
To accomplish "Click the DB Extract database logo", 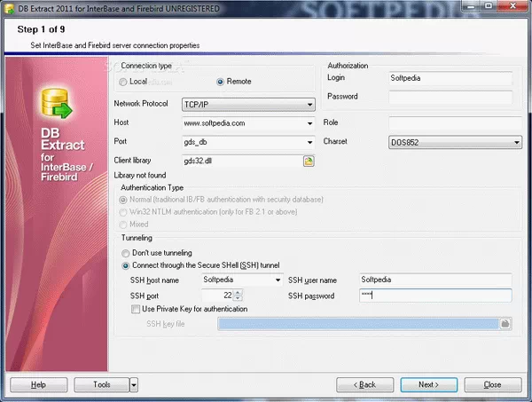I will [57, 104].
